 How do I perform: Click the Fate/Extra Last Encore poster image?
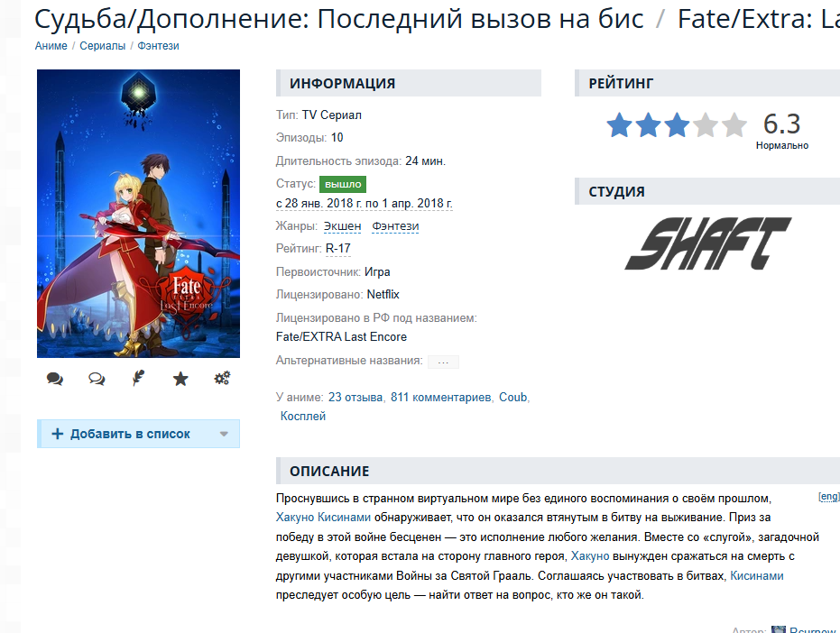tap(138, 213)
